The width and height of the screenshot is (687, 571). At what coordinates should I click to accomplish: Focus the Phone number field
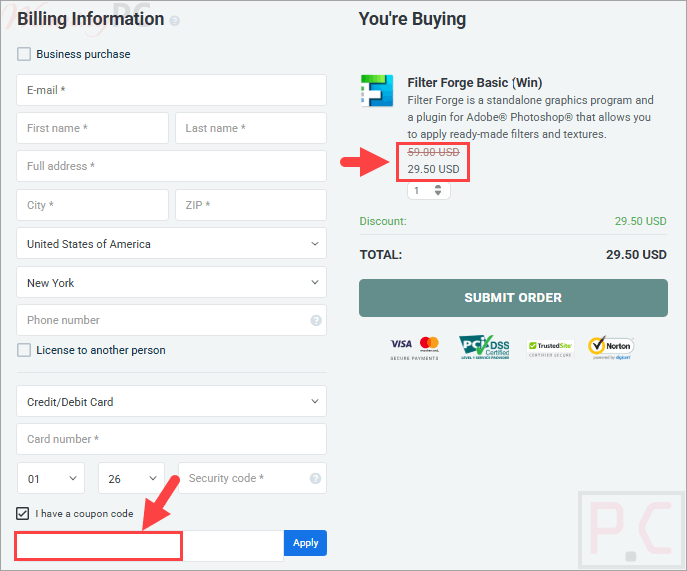pyautogui.click(x=171, y=320)
